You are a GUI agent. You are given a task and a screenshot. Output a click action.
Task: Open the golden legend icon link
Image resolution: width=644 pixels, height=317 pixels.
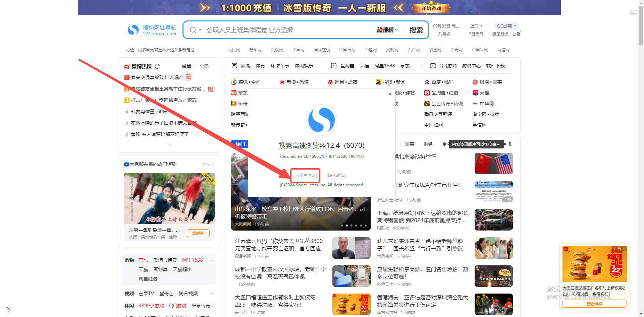point(427,104)
